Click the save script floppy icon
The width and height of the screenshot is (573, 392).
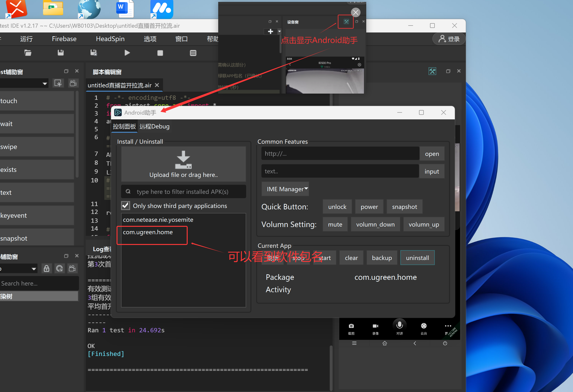61,53
